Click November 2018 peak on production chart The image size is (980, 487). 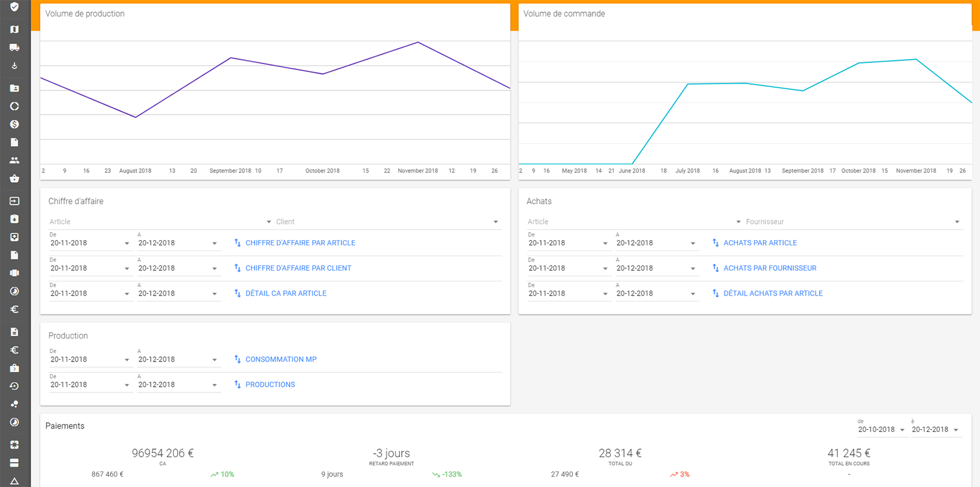tap(418, 42)
